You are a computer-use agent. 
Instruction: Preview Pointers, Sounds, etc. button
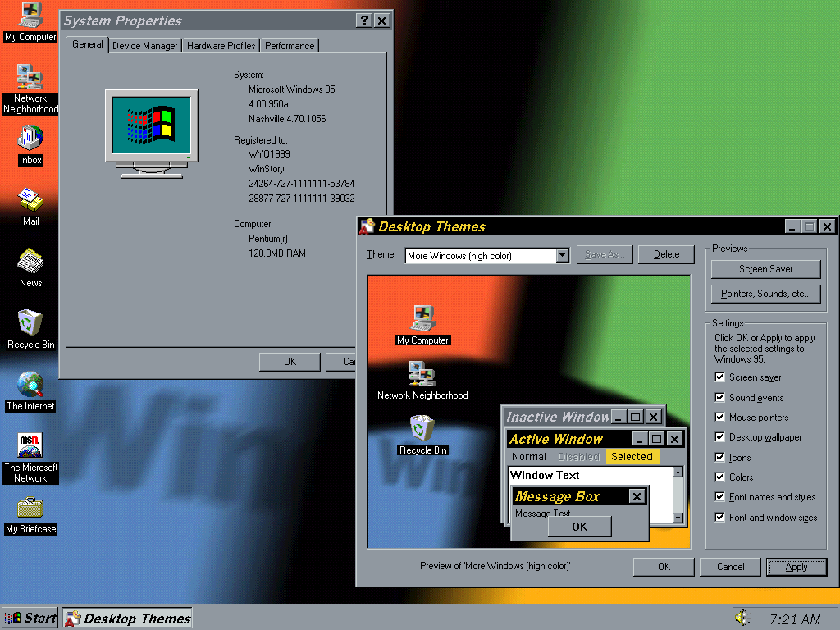765,294
